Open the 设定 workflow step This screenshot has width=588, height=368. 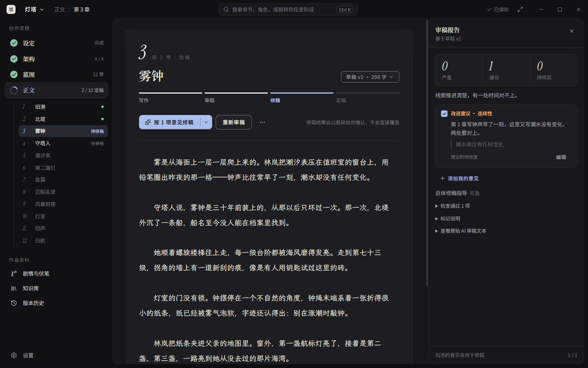pos(56,43)
